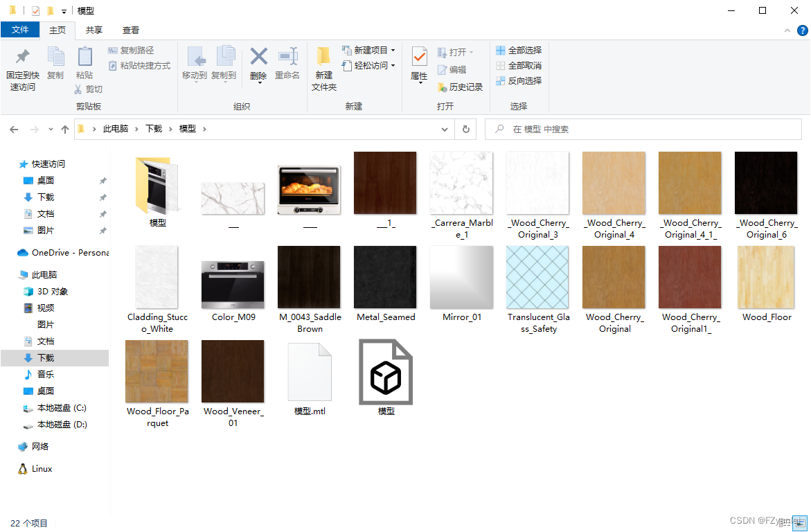811x532 pixels.
Task: Switch to the 查看 (View) tab
Action: pyautogui.click(x=130, y=30)
